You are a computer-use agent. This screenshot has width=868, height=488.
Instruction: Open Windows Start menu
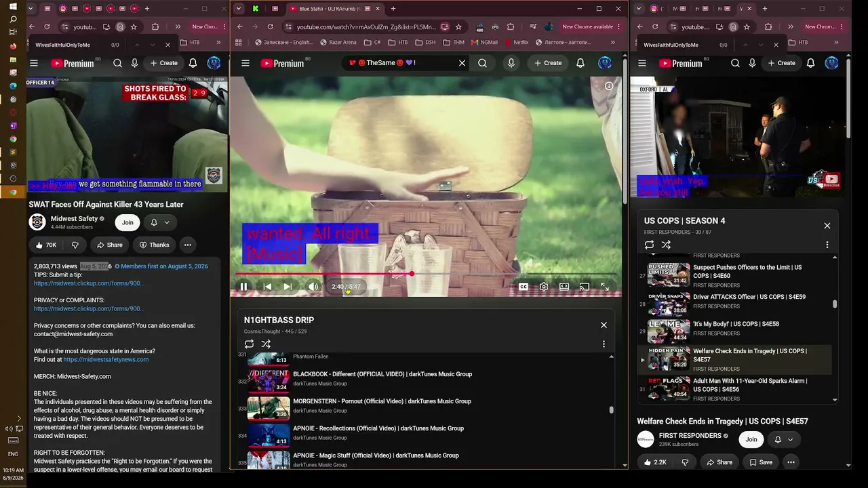(x=13, y=6)
